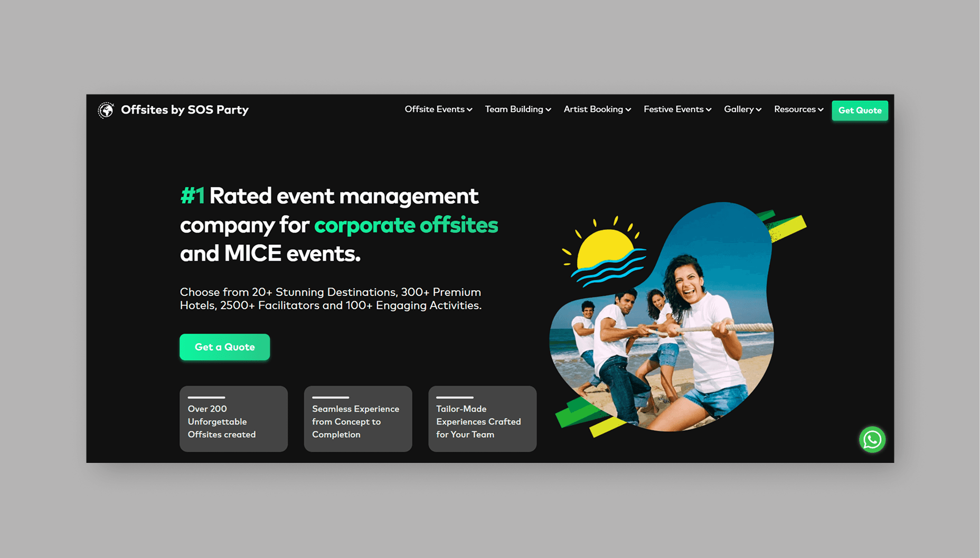Expand the Gallery chevron
The height and width of the screenshot is (558, 980).
click(759, 110)
